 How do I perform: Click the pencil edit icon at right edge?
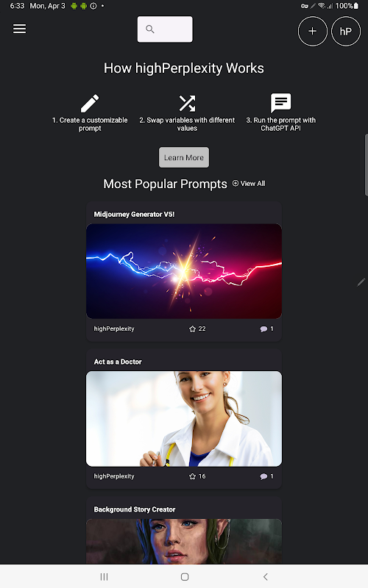(x=361, y=282)
